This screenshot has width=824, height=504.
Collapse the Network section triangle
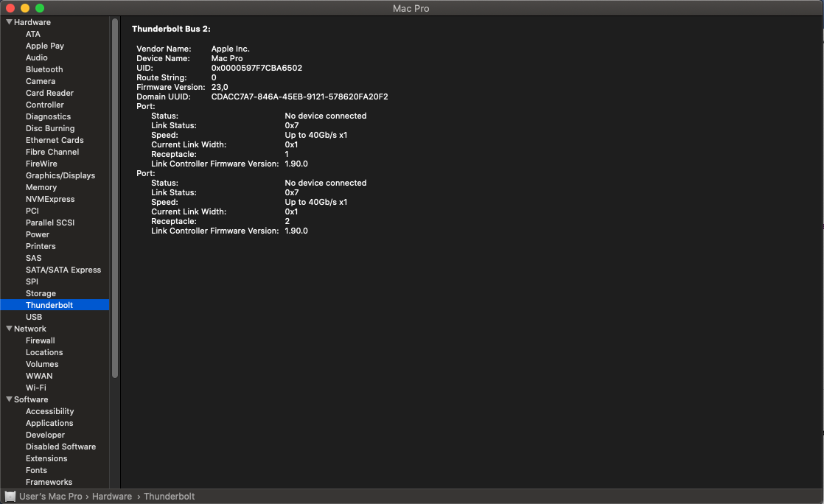[x=9, y=329]
